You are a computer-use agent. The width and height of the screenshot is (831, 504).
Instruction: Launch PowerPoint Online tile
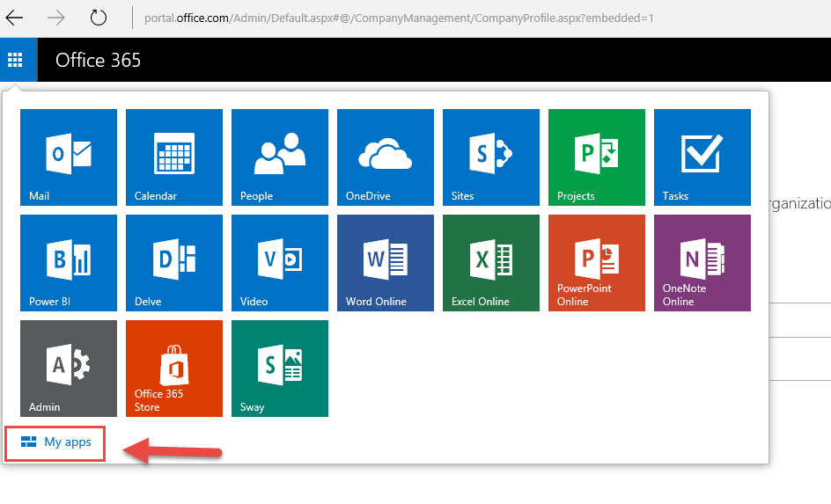(x=597, y=263)
